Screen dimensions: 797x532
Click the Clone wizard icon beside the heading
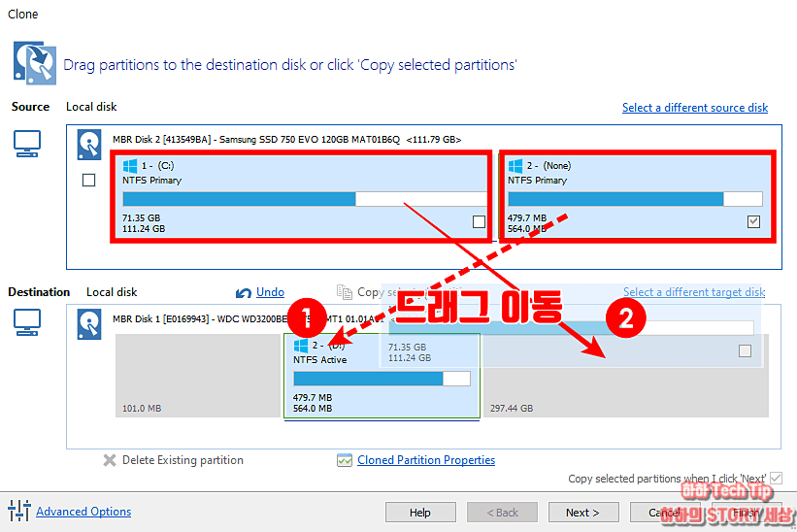(35, 63)
